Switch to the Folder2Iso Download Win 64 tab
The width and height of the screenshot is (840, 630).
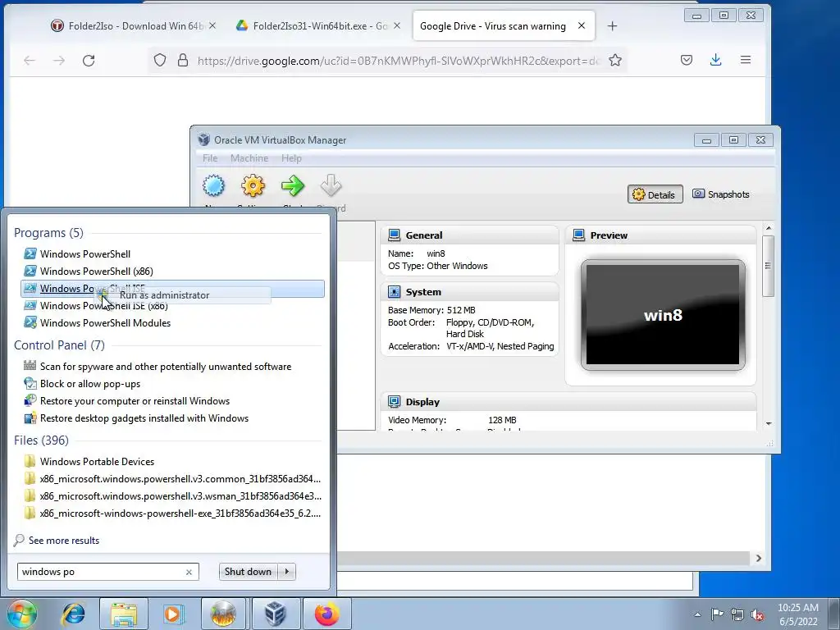point(132,25)
